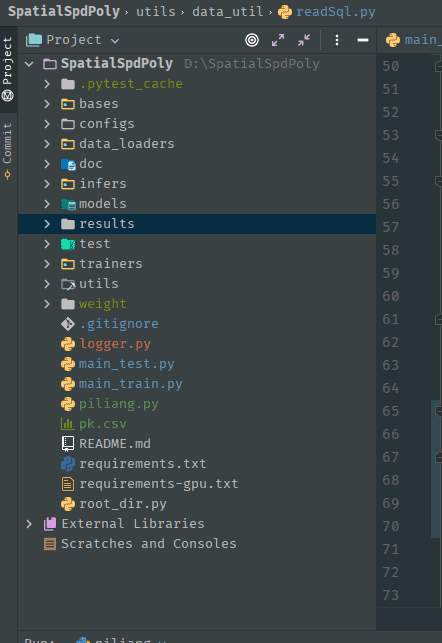Click the Expand All arrows icon
442x643 pixels.
pos(278,40)
